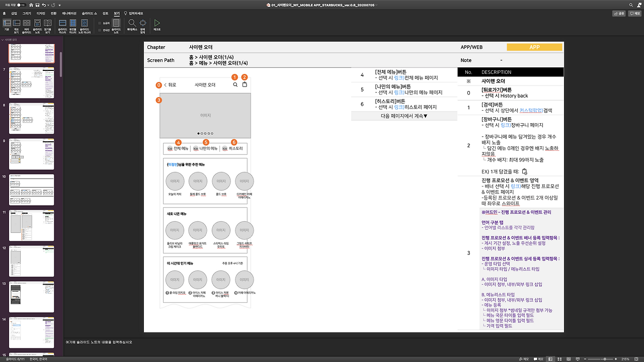644x362 pixels.
Task: Collapse the 사이렌 오더 section in thumbnails
Action: 2,39
